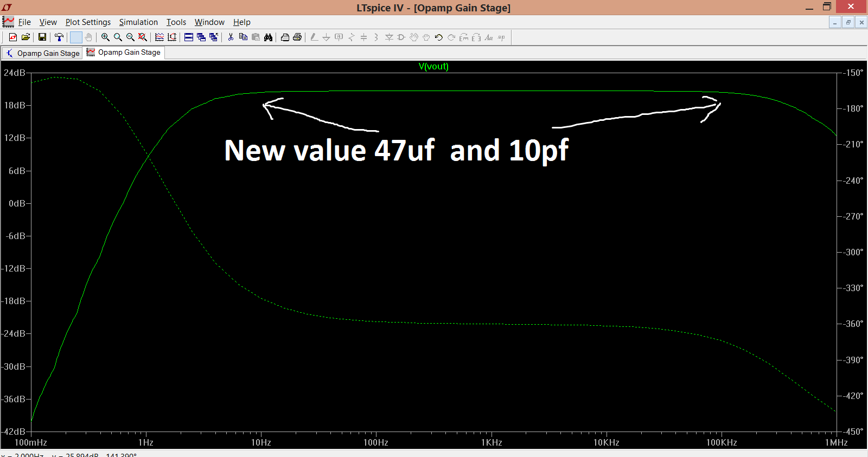Image resolution: width=868 pixels, height=457 pixels.
Task: Click the -180° right axis label
Action: tap(853, 108)
